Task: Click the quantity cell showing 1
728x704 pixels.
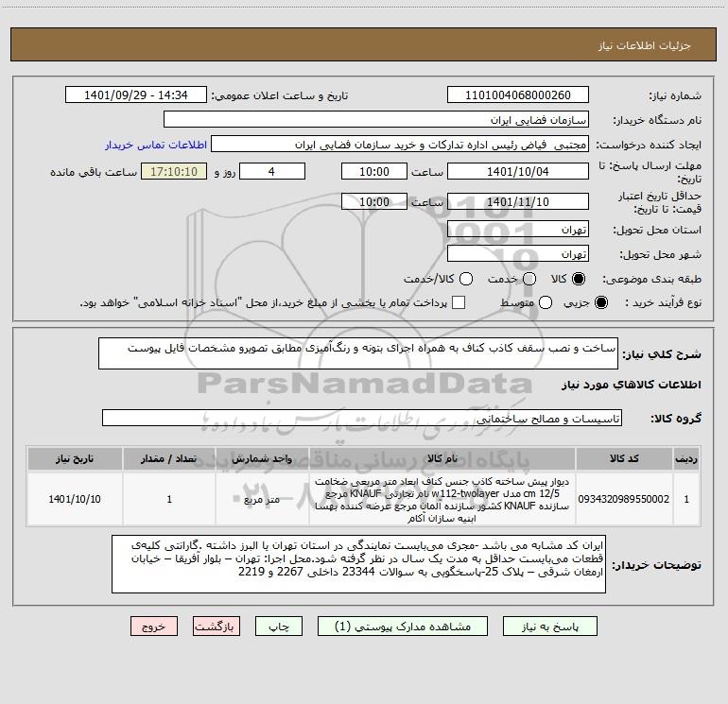Action: (x=169, y=499)
